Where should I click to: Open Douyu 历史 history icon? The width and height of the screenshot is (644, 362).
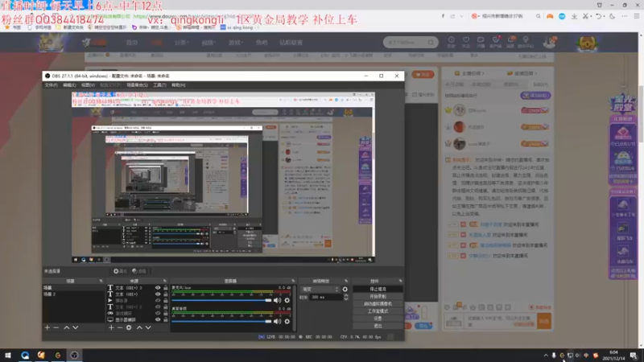point(451,42)
